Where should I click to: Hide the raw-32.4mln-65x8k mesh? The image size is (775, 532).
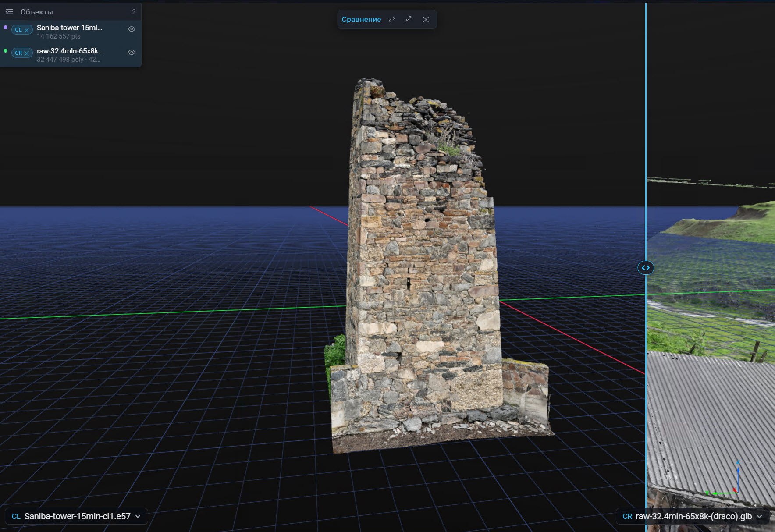tap(131, 52)
